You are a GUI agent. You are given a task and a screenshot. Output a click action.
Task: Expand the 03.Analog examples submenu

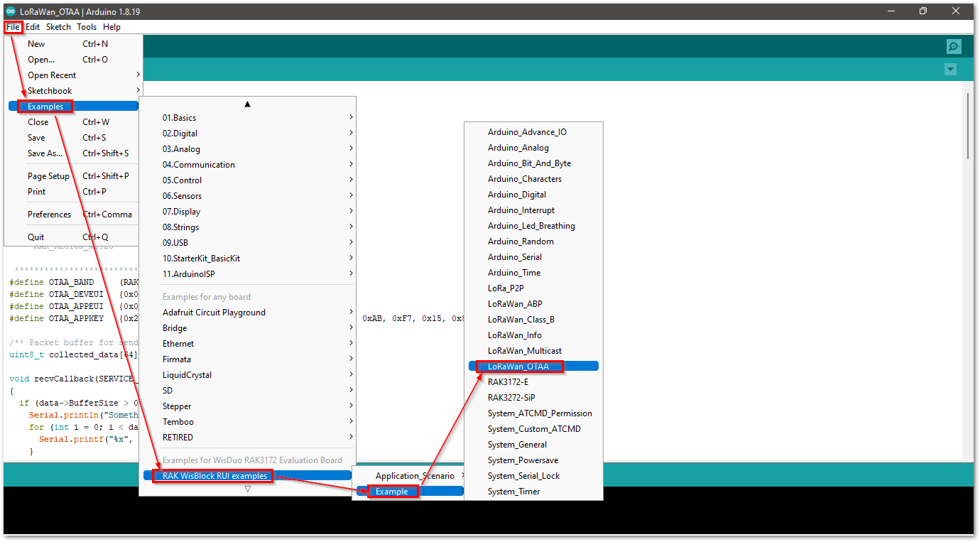point(247,149)
